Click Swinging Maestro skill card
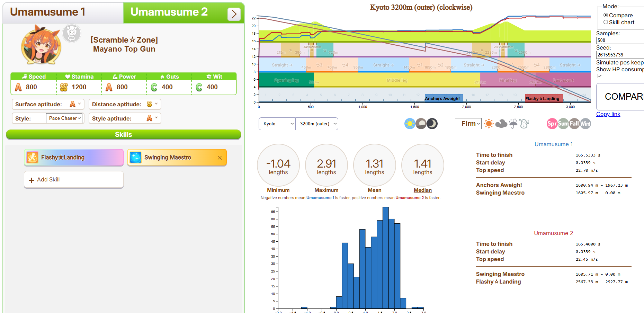 pos(177,158)
